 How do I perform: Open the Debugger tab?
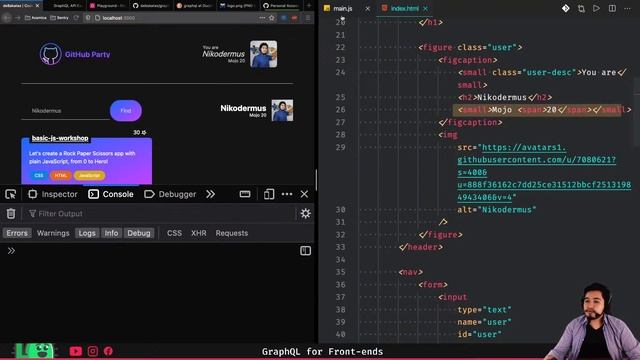(x=170, y=194)
